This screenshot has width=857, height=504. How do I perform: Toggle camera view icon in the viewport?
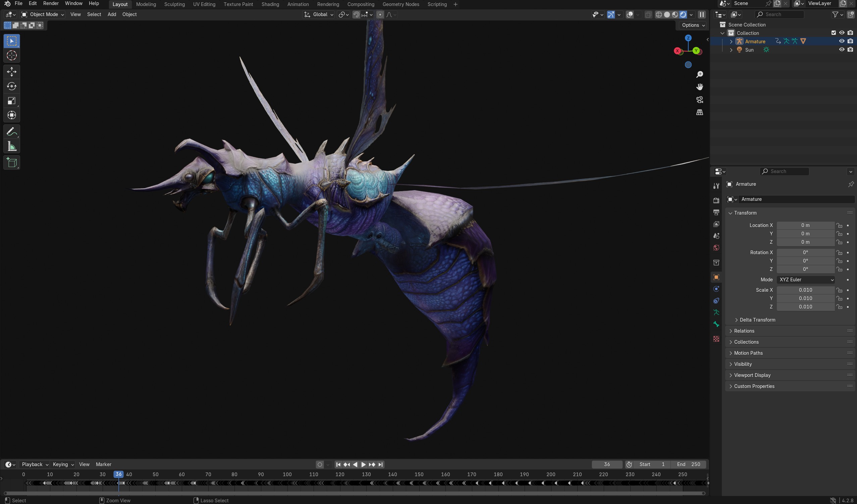(700, 100)
